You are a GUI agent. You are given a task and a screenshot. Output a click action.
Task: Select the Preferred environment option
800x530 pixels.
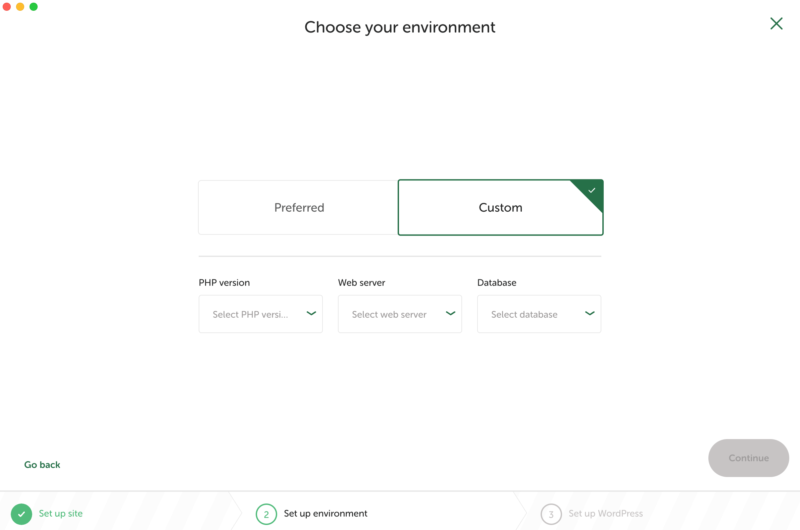[x=298, y=208]
